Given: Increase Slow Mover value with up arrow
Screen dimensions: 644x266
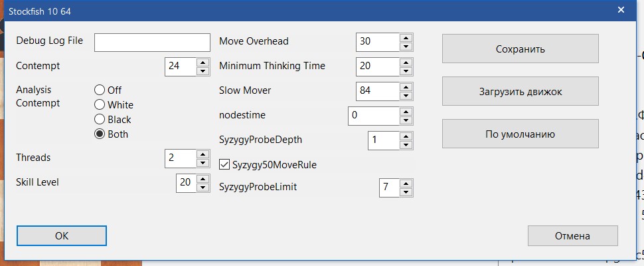Looking at the screenshot, I should 406,86.
